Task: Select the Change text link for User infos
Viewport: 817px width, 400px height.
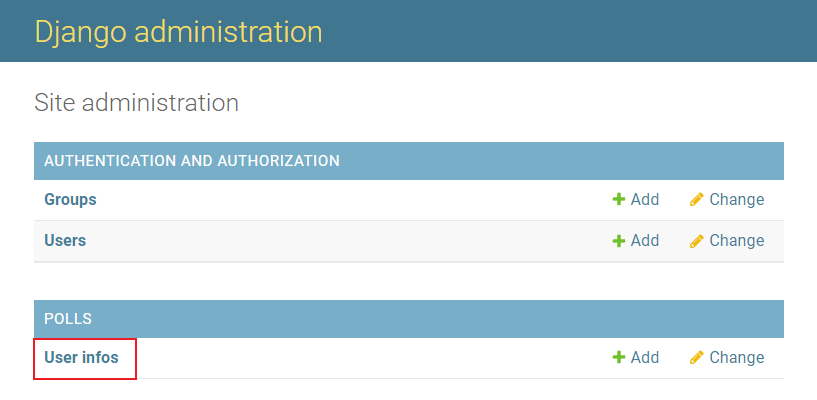Action: pos(737,357)
